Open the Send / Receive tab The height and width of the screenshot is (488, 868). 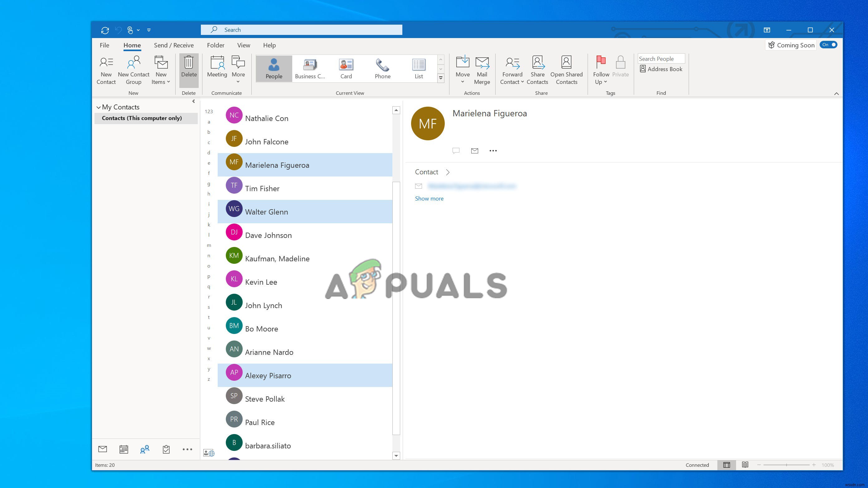pos(173,45)
